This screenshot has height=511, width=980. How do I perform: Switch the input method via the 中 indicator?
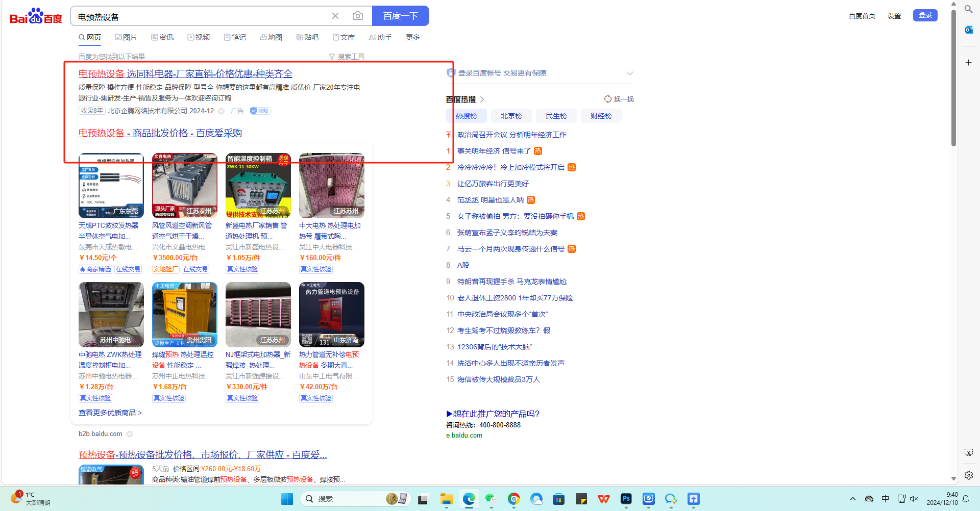pos(886,499)
